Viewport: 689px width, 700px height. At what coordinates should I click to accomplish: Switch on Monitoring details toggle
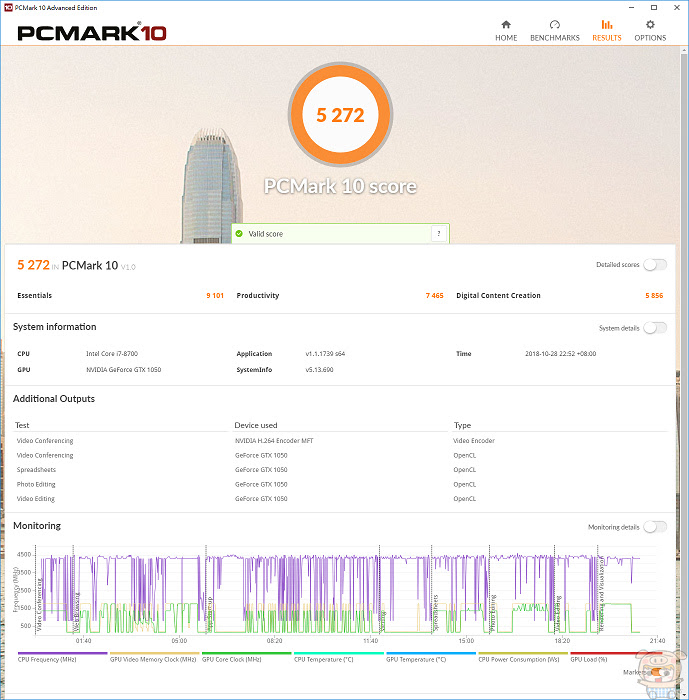pyautogui.click(x=655, y=527)
